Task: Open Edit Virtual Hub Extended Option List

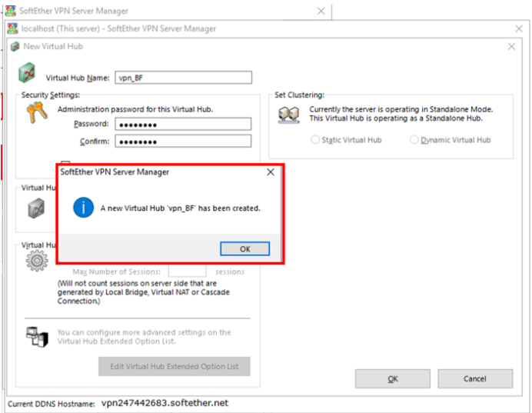Action: 174,366
